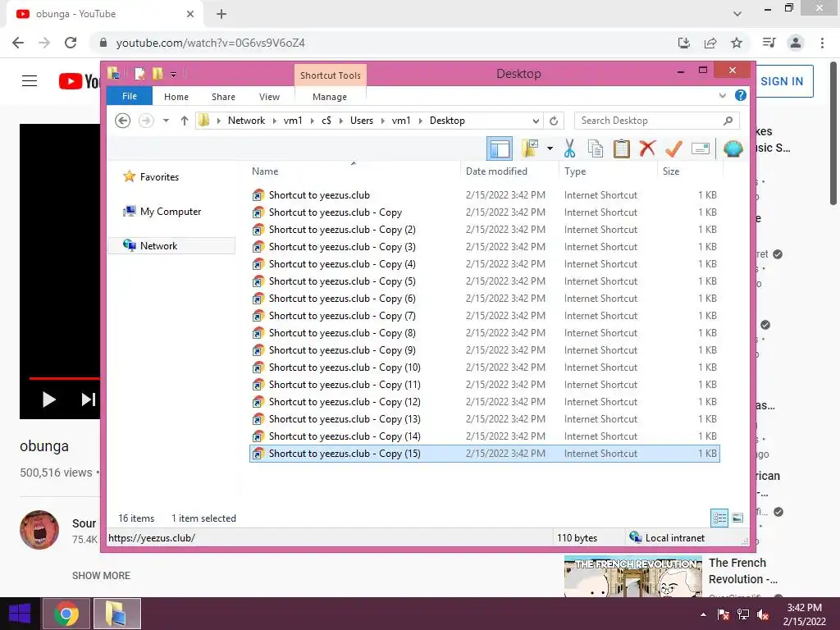The width and height of the screenshot is (840, 630).
Task: Expand chevron after Users in breadcrumb
Action: point(383,121)
